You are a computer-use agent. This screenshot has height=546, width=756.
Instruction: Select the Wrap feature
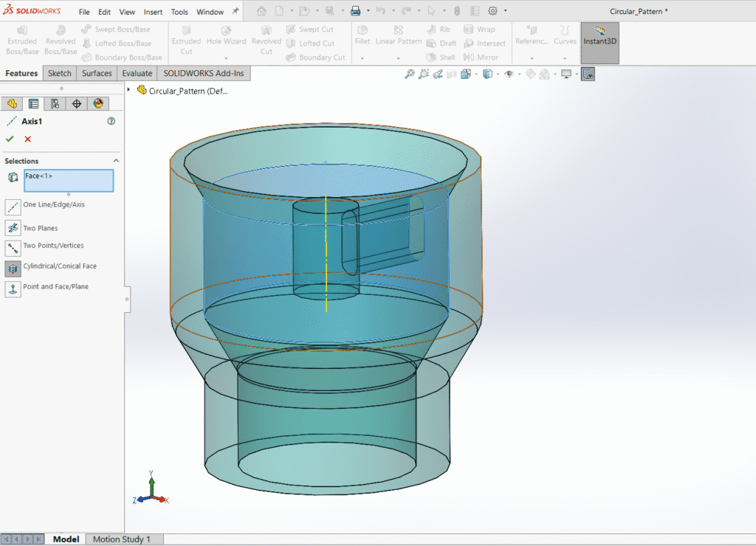[x=478, y=30]
